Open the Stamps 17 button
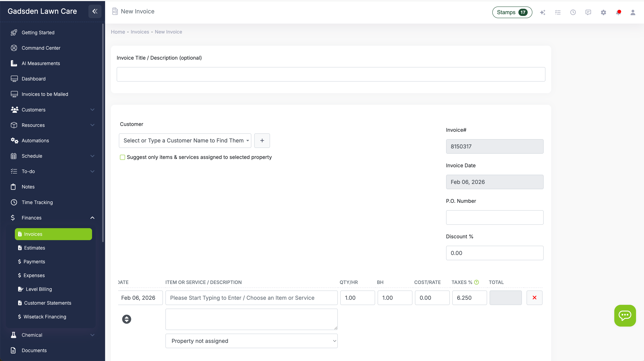Viewport: 644px width, 361px height. [512, 12]
